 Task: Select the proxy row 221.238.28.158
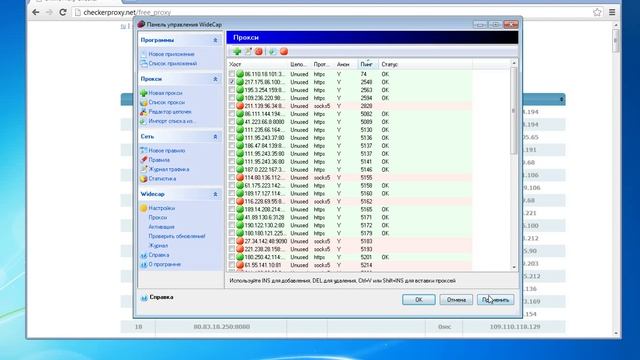tap(350, 249)
